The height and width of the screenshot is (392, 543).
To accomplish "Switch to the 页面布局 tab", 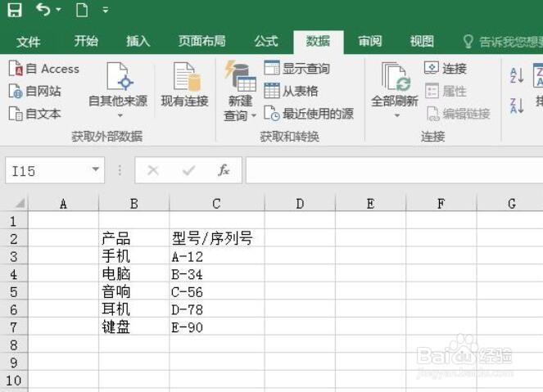I will 202,41.
